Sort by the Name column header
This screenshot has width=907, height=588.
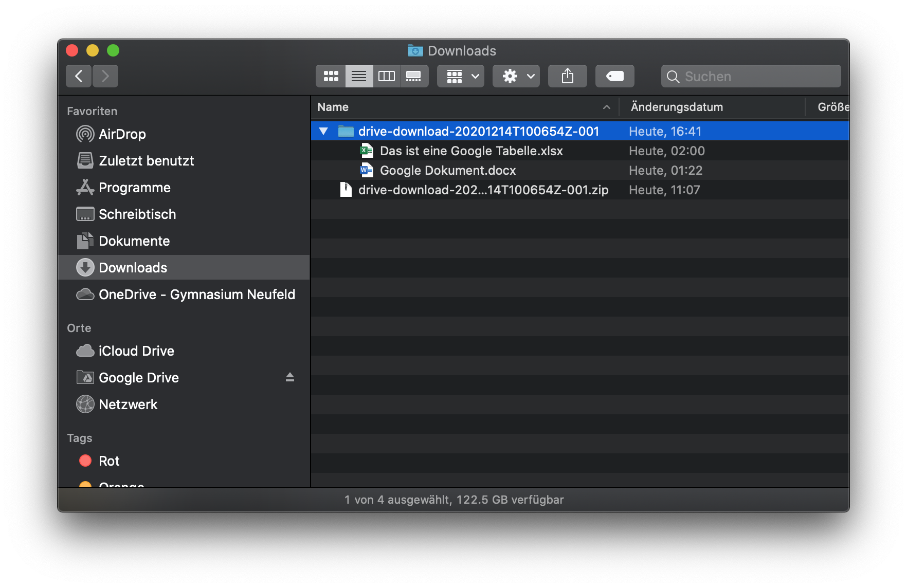coord(333,107)
